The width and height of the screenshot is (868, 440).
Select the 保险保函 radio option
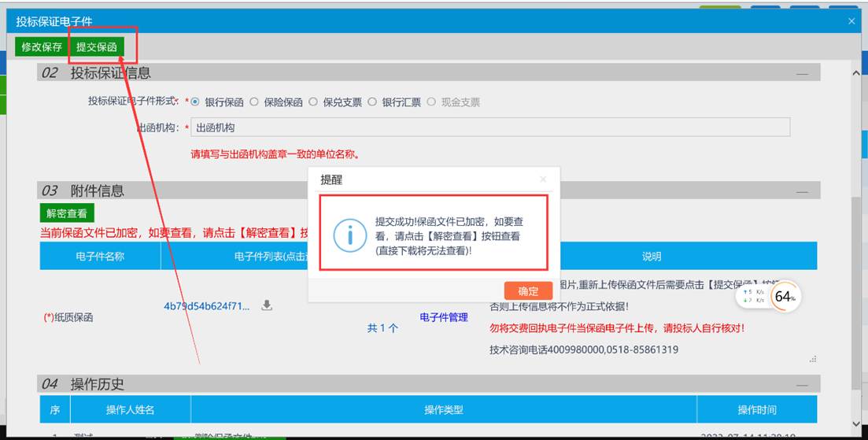point(254,102)
